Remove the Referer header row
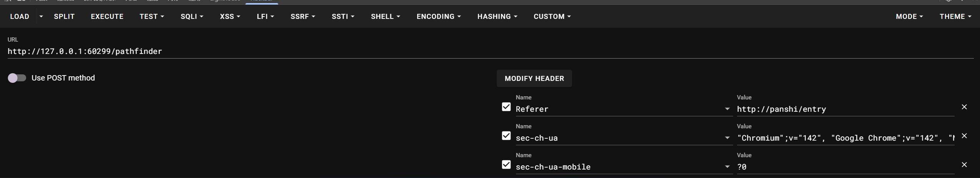The height and width of the screenshot is (178, 980). pos(964,107)
